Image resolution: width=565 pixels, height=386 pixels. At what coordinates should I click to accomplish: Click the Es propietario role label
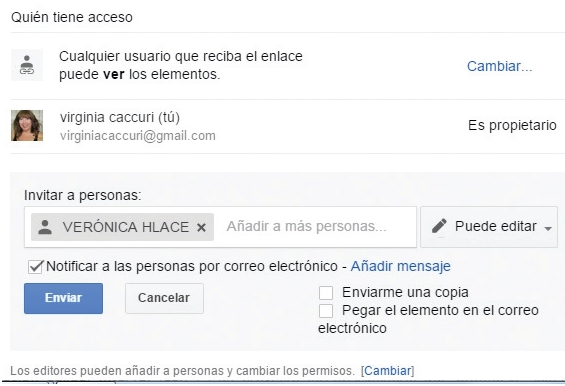tap(512, 125)
